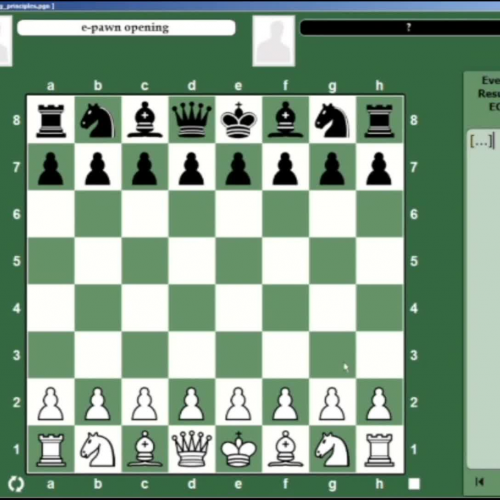The width and height of the screenshot is (500, 500).
Task: Select the white rook on h1
Action: click(379, 449)
